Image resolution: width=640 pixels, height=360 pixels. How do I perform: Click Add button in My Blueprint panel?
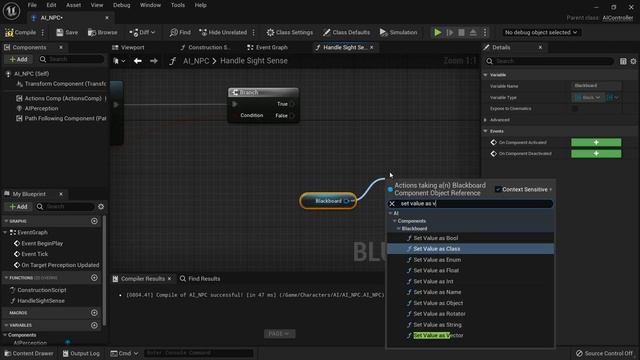tap(18, 207)
